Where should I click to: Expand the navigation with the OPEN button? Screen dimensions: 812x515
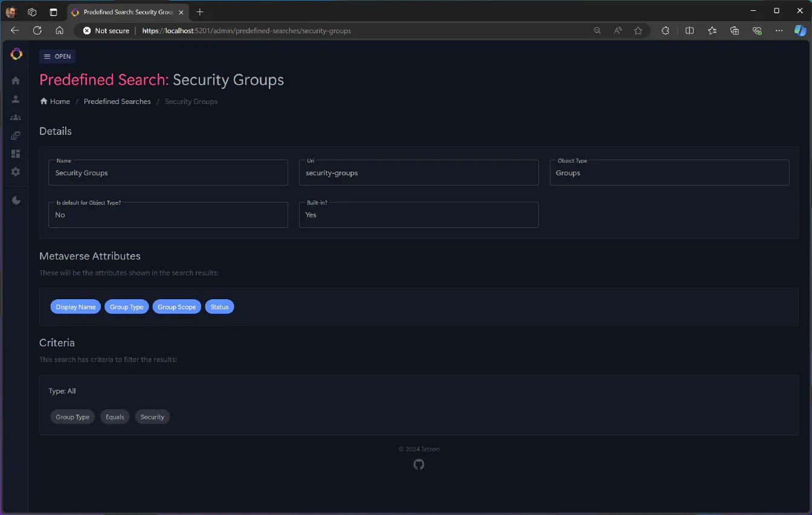click(x=57, y=56)
